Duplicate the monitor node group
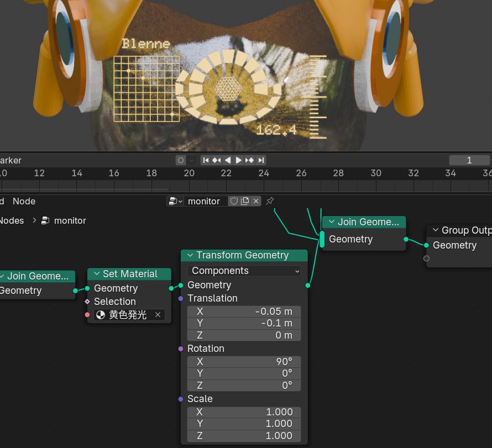 (245, 201)
